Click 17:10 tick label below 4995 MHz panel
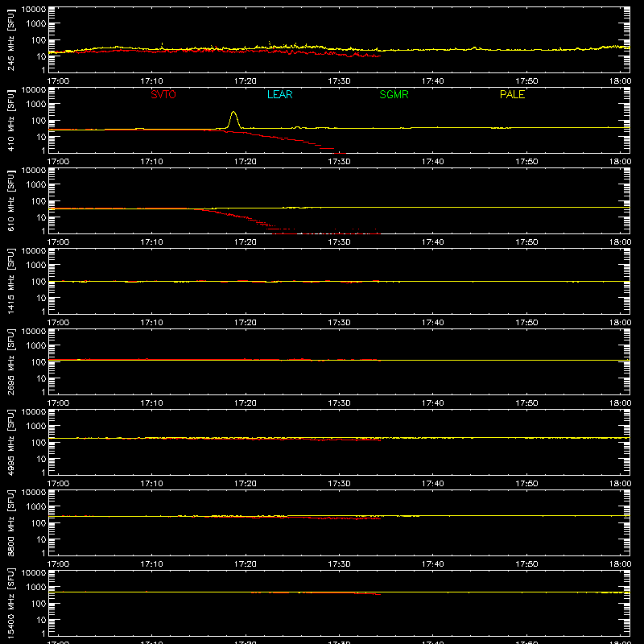Viewport: 644px width, 644px height. pos(151,484)
